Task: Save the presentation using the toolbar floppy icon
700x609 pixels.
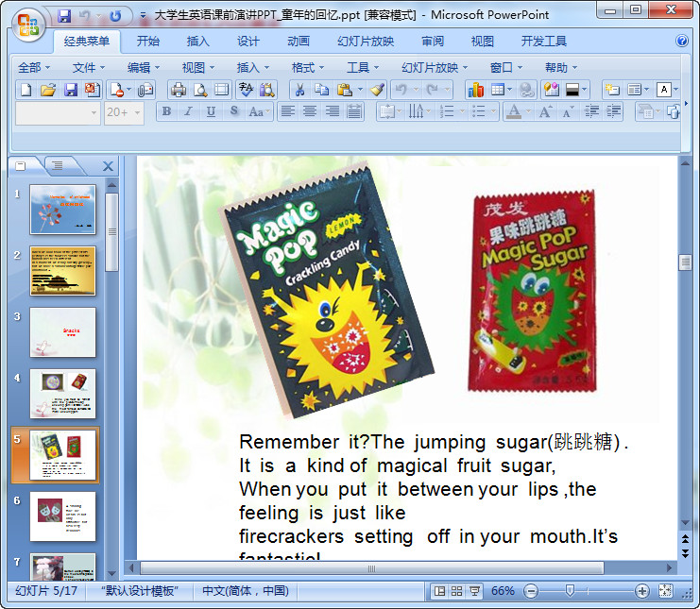Action: point(71,90)
